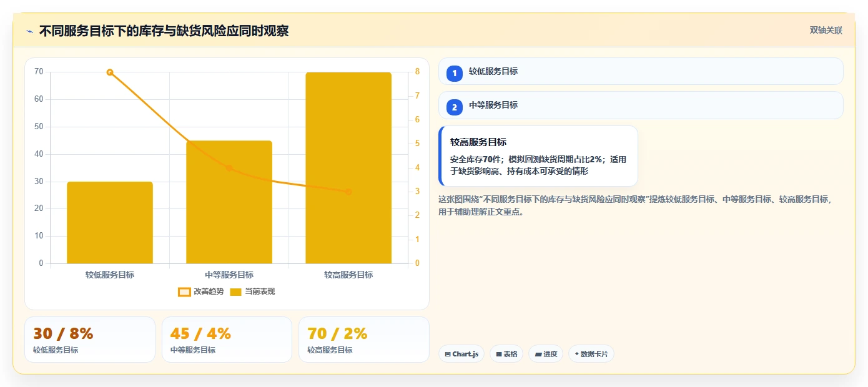Click the 双轴关联 label in the header

[x=826, y=31]
